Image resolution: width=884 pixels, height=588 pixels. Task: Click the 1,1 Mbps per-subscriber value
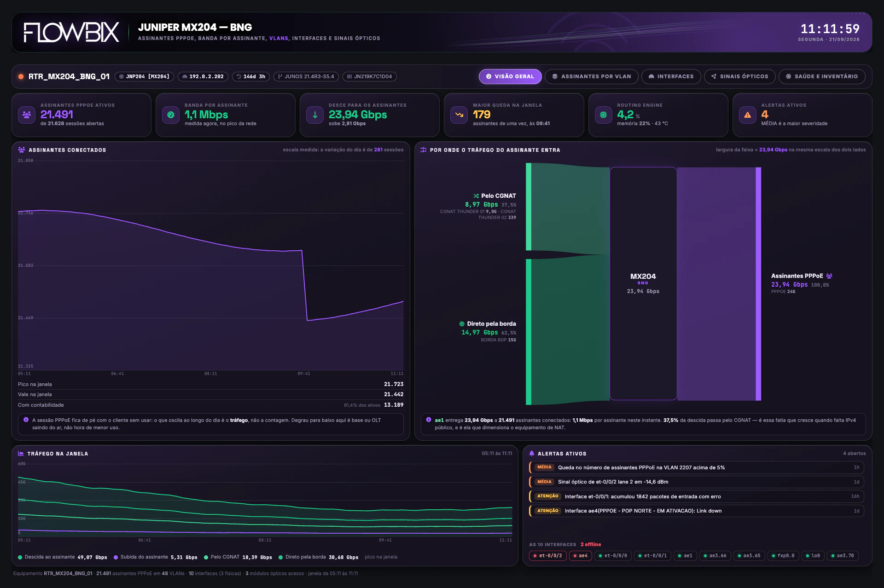click(x=207, y=115)
